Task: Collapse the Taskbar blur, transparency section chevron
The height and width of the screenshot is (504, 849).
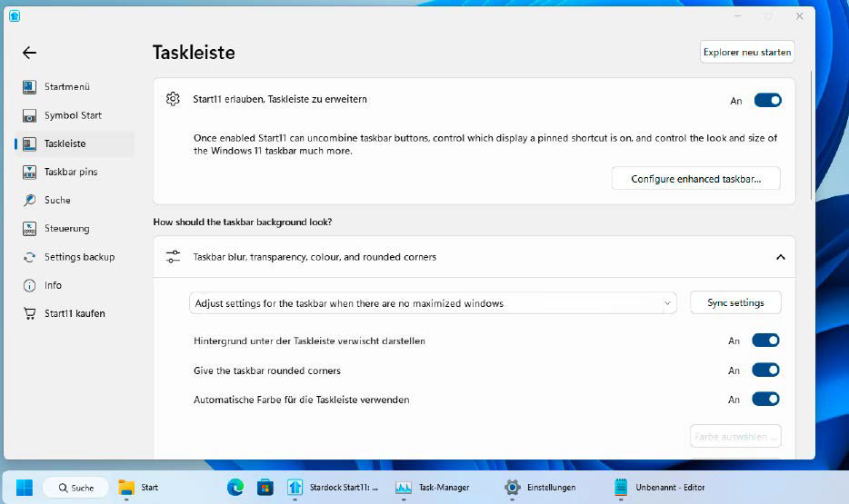Action: (x=780, y=257)
